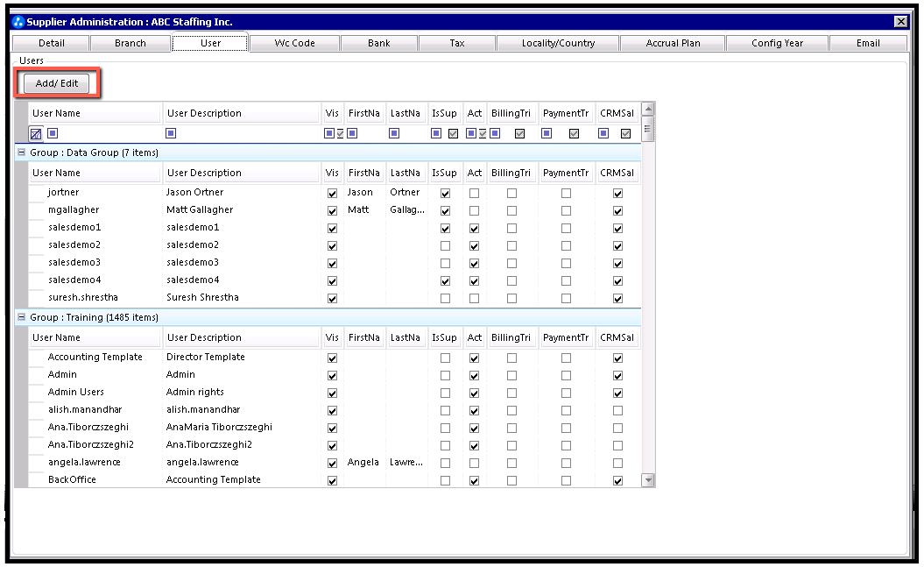The image size is (924, 567).
Task: Open the Branch tab
Action: 130,43
